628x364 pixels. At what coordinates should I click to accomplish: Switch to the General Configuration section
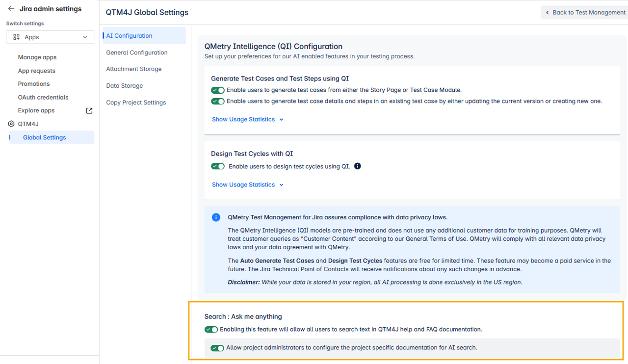pos(137,52)
